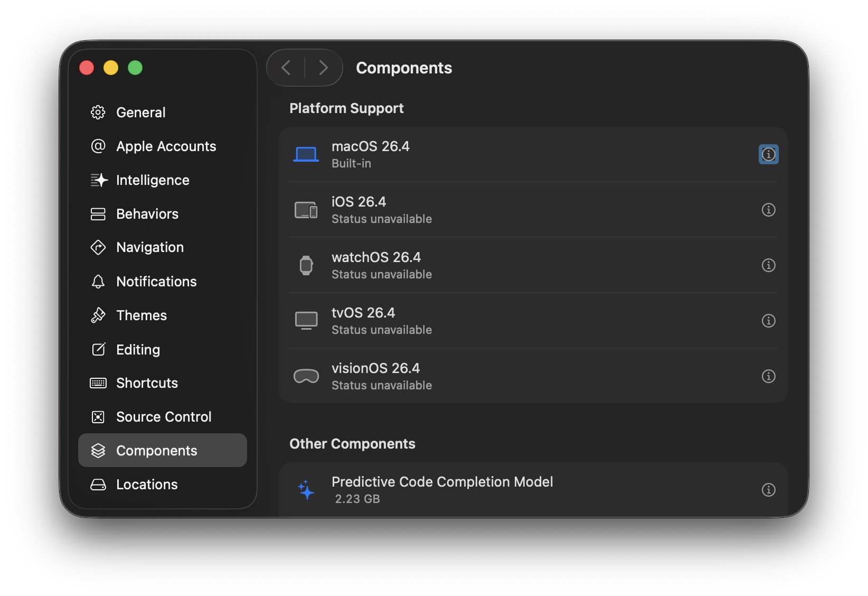Viewport: 868px width, 596px height.
Task: Click the Shortcuts keyboard icon
Action: pyautogui.click(x=98, y=383)
